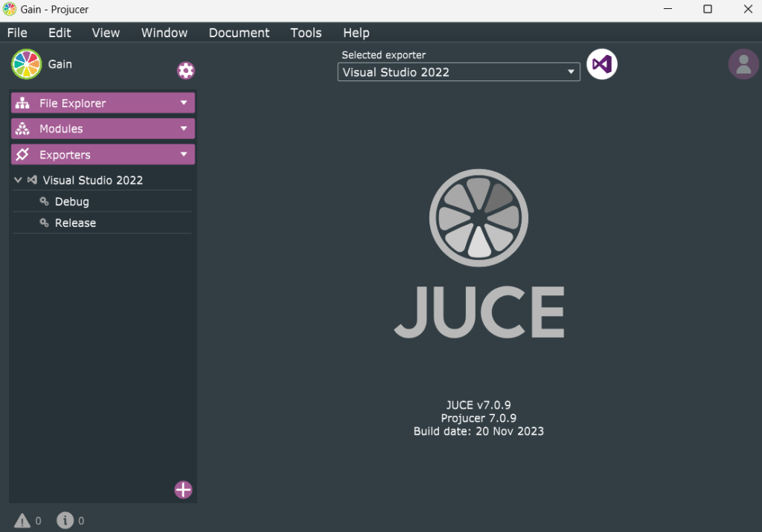Click the warning count '0' value
Screen dimensions: 762x532
39,521
